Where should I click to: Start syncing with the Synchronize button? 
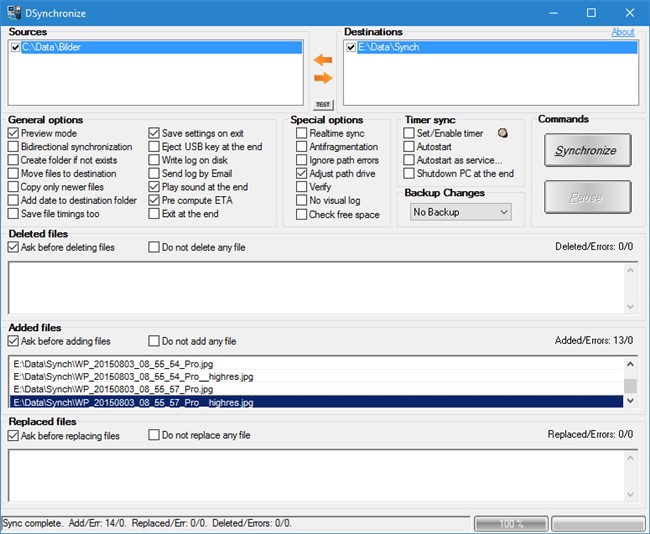tap(587, 150)
